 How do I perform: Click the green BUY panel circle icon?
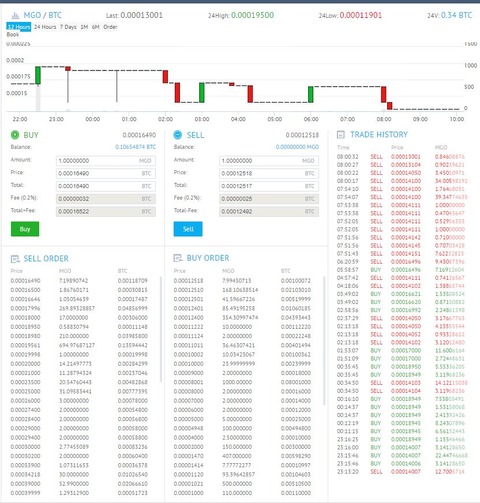click(x=15, y=135)
